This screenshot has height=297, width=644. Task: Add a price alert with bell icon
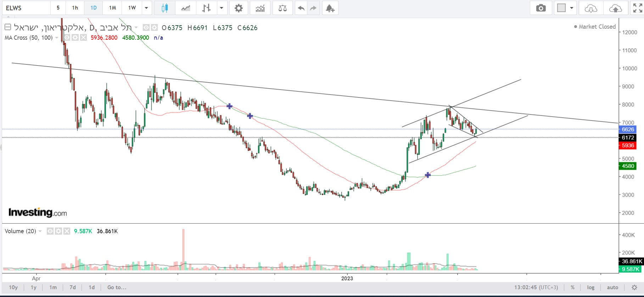(330, 8)
